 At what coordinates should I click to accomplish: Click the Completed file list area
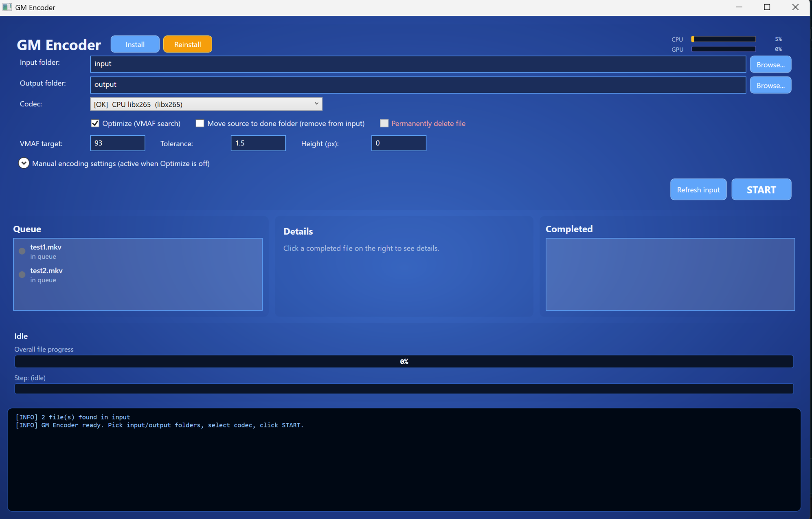click(x=670, y=274)
